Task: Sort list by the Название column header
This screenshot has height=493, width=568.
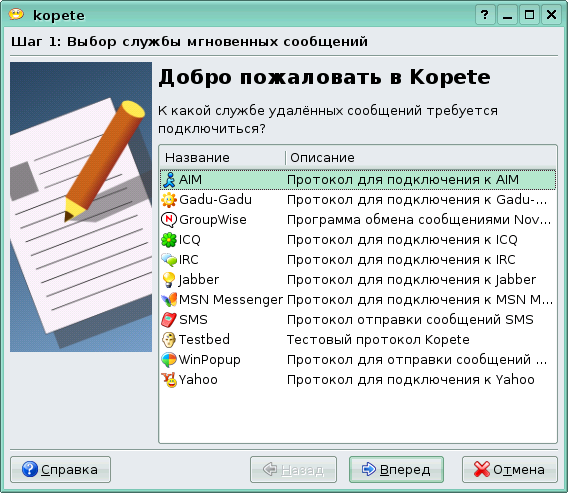Action: pyautogui.click(x=222, y=158)
